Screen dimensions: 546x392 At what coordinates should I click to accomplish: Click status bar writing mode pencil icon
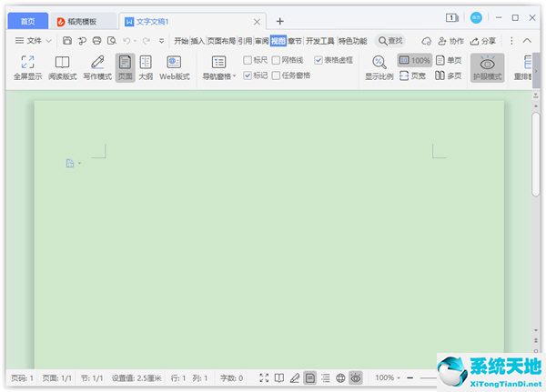295,377
